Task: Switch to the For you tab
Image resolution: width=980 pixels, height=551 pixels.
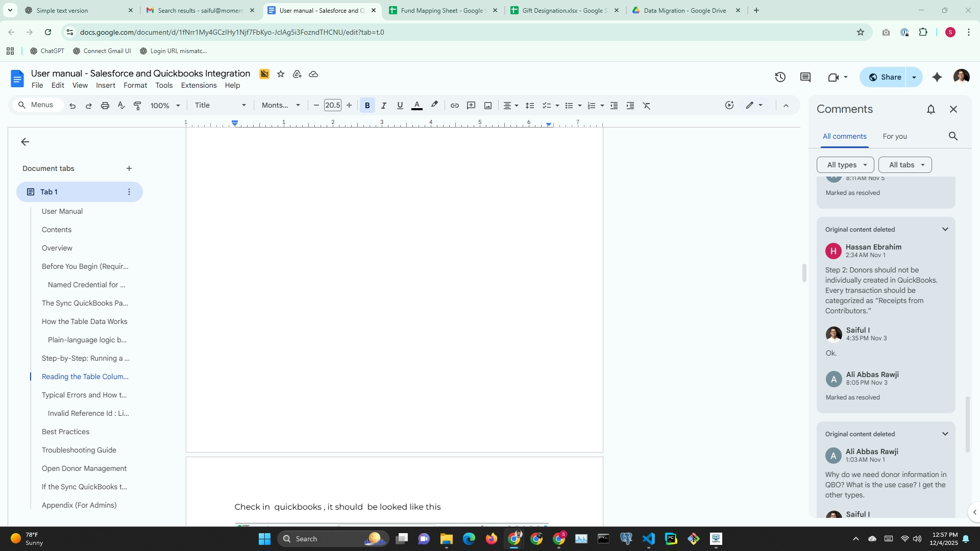Action: coord(894,136)
